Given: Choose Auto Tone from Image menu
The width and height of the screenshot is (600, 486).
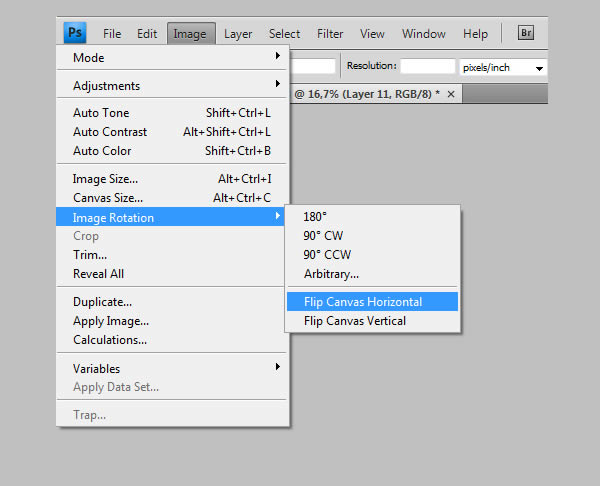Looking at the screenshot, I should [x=171, y=113].
